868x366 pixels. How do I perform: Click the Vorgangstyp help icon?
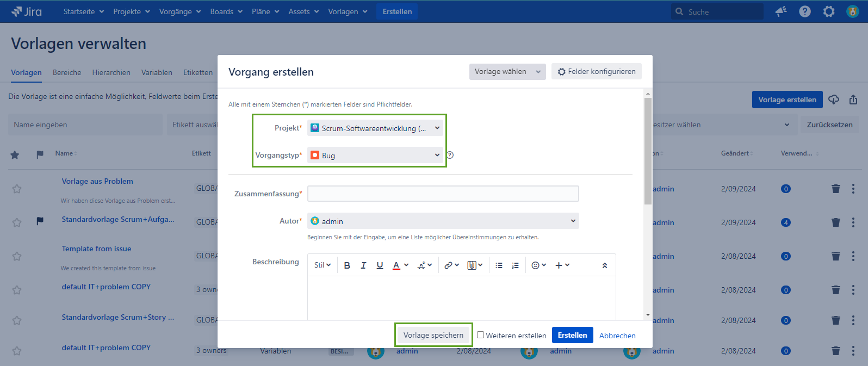click(x=450, y=155)
